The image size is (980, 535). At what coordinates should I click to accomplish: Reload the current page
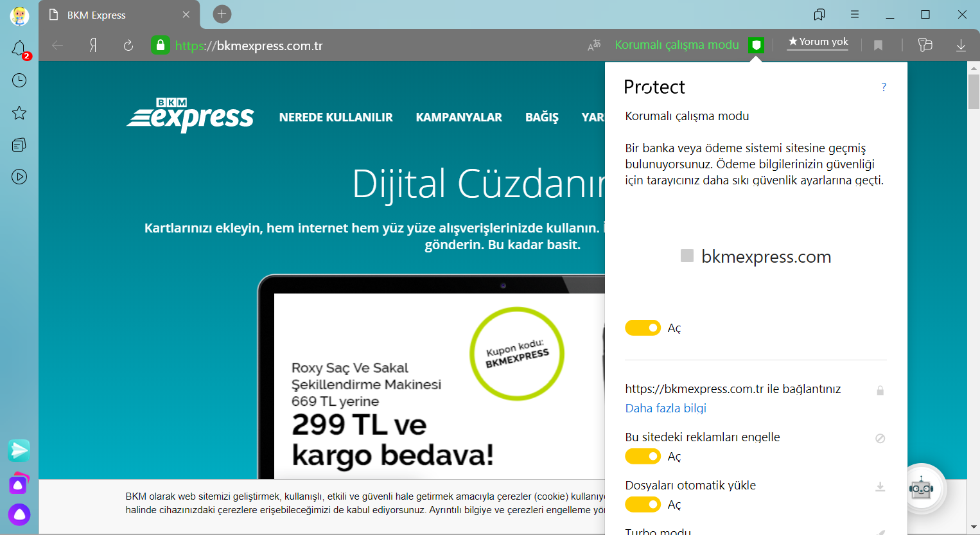coord(128,45)
